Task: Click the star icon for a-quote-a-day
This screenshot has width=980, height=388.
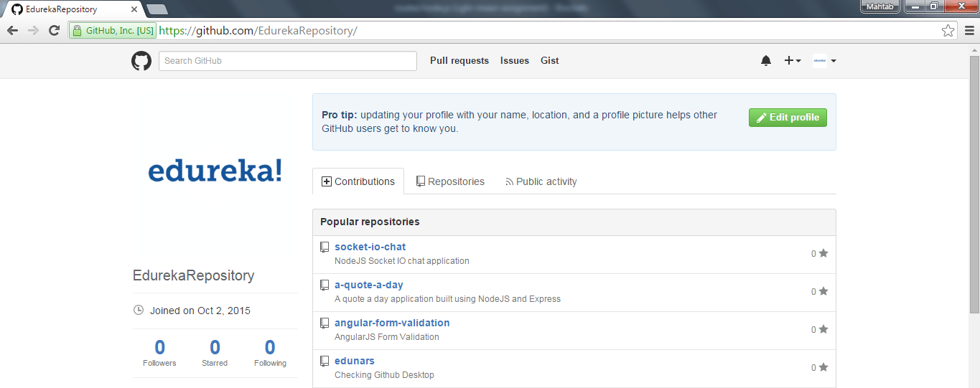Action: pyautogui.click(x=823, y=291)
